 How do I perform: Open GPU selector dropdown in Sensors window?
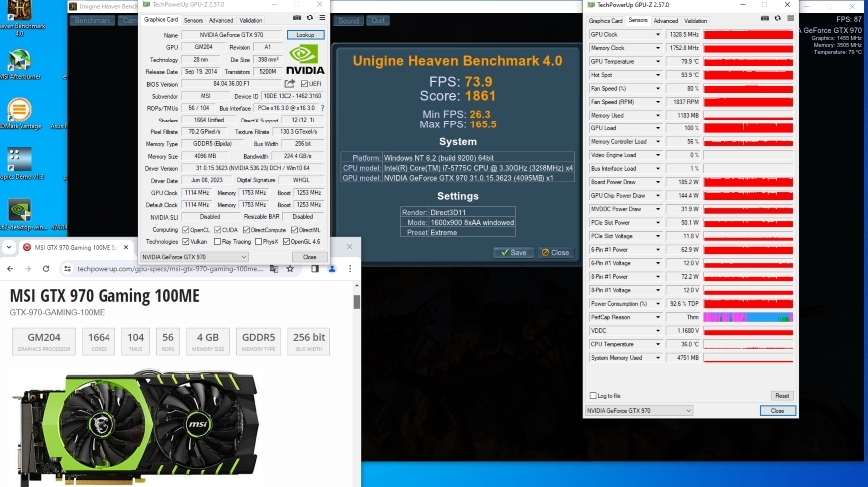[639, 411]
